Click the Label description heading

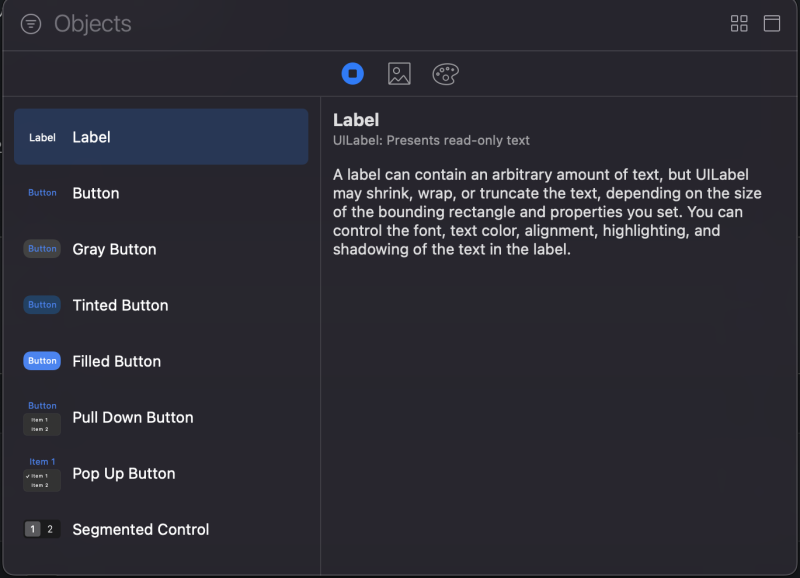(x=356, y=120)
